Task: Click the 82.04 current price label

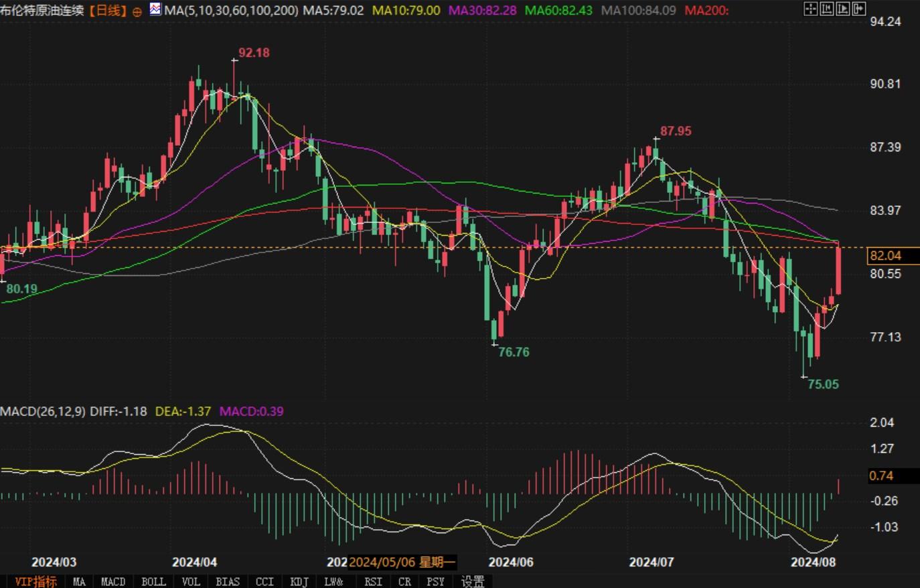Action: point(885,256)
